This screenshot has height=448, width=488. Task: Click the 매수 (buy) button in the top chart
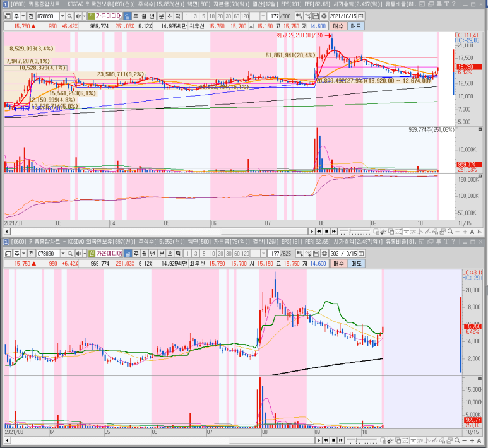point(338,26)
